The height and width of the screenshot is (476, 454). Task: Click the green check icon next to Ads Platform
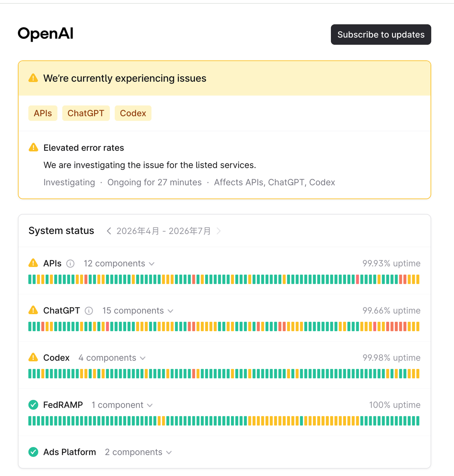pyautogui.click(x=33, y=452)
